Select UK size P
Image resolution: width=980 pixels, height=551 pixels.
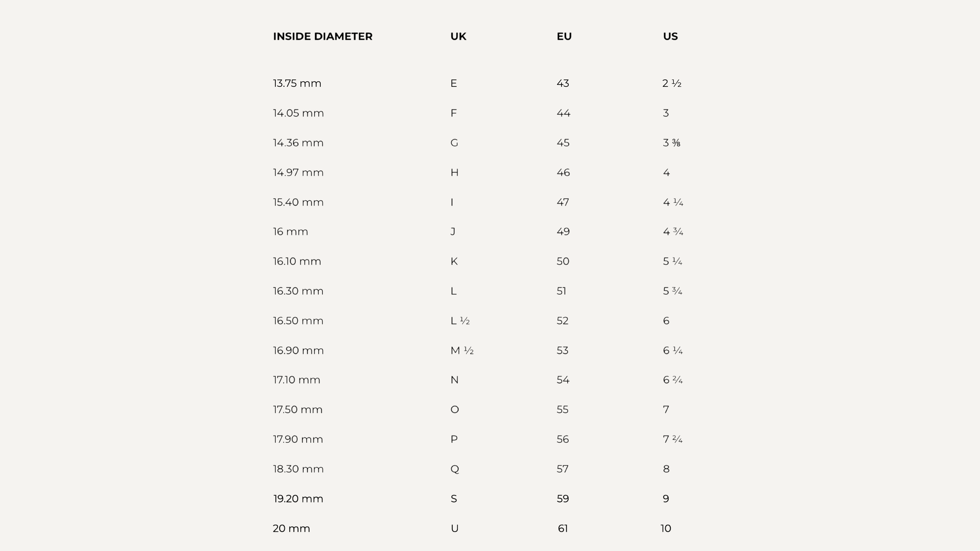(454, 440)
